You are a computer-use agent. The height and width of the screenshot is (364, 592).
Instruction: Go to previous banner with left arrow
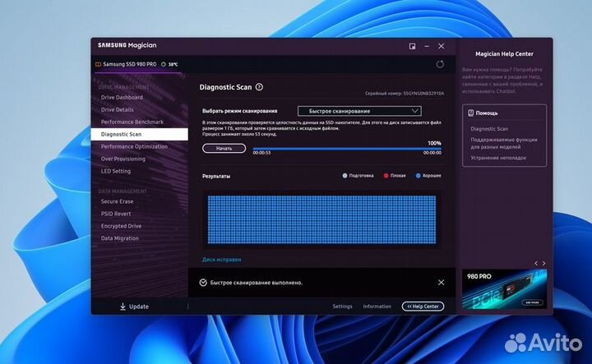pyautogui.click(x=536, y=263)
